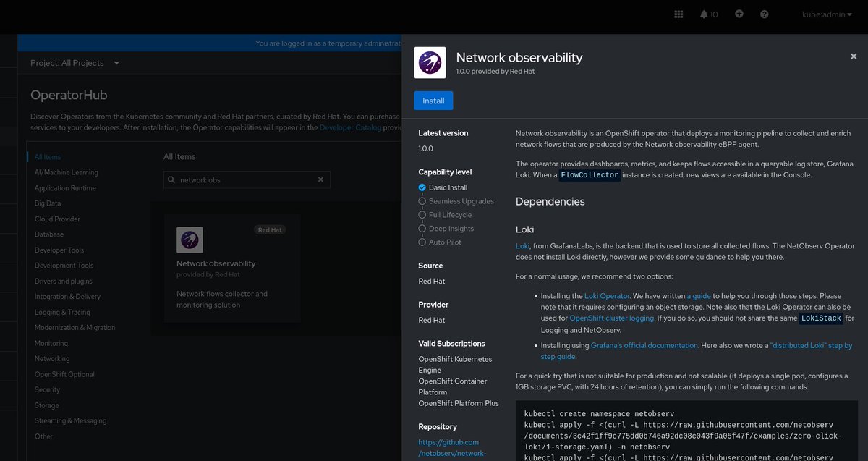Click the 'kubectl create namespace netobserv' line

(599, 414)
